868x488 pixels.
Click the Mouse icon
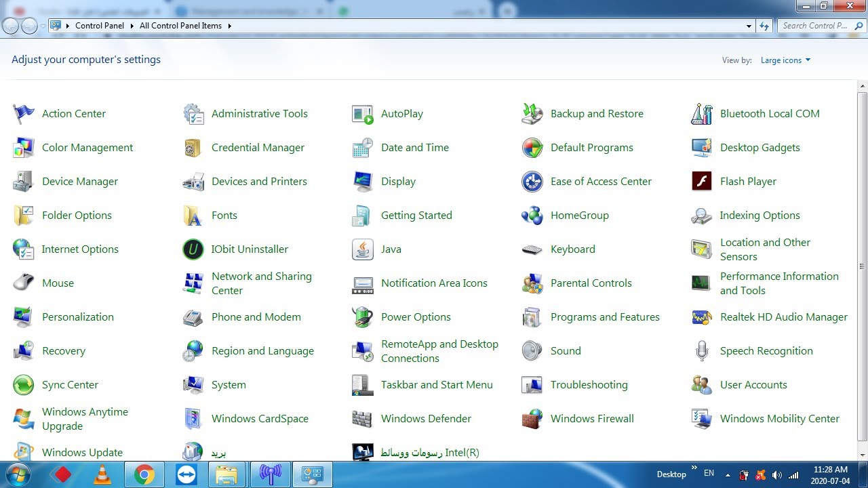coord(24,283)
